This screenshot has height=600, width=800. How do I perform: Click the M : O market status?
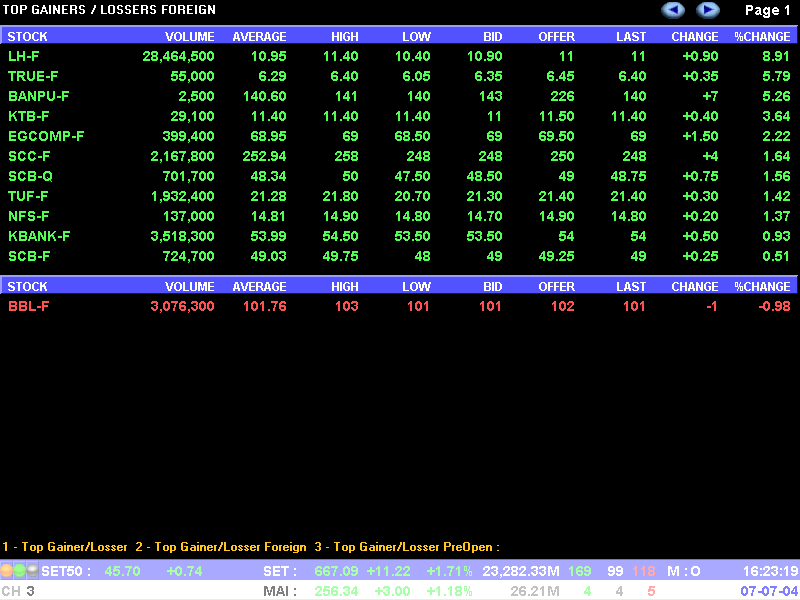pyautogui.click(x=684, y=571)
